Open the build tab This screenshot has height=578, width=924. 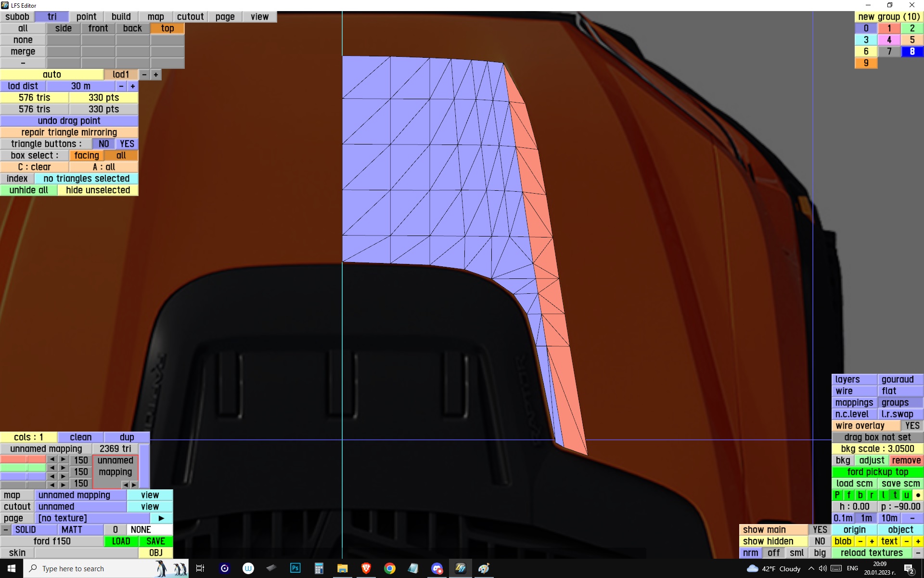click(x=121, y=17)
